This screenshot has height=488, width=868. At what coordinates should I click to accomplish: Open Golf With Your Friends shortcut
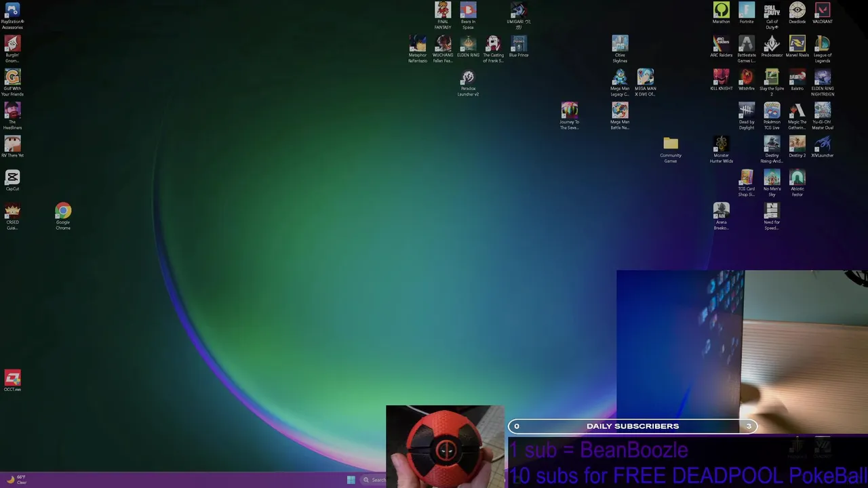(12, 83)
